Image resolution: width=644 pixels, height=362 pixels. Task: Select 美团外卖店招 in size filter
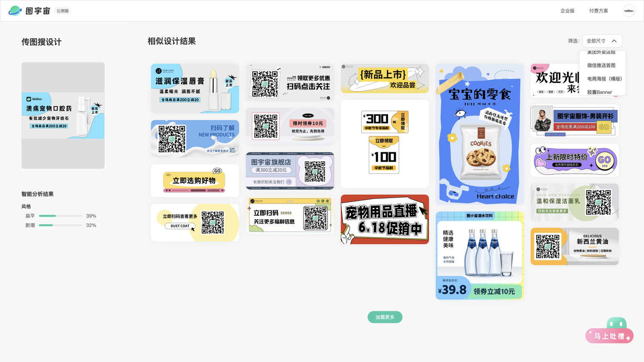point(601,53)
